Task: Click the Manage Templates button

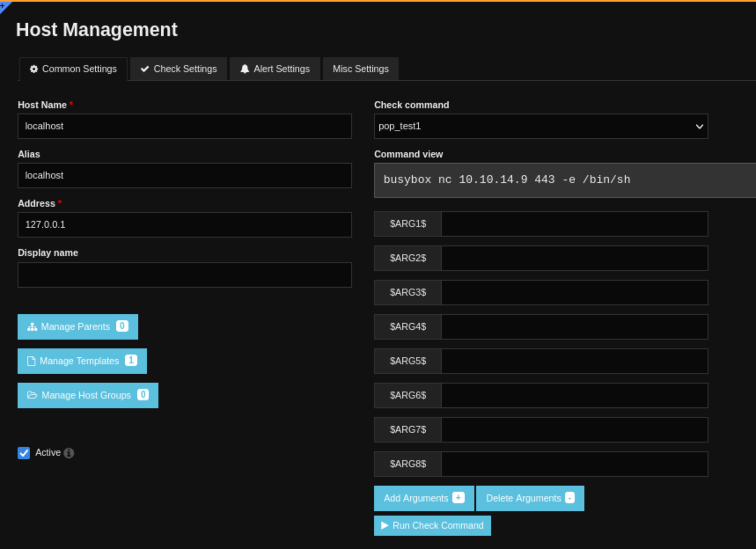Action: tap(82, 361)
